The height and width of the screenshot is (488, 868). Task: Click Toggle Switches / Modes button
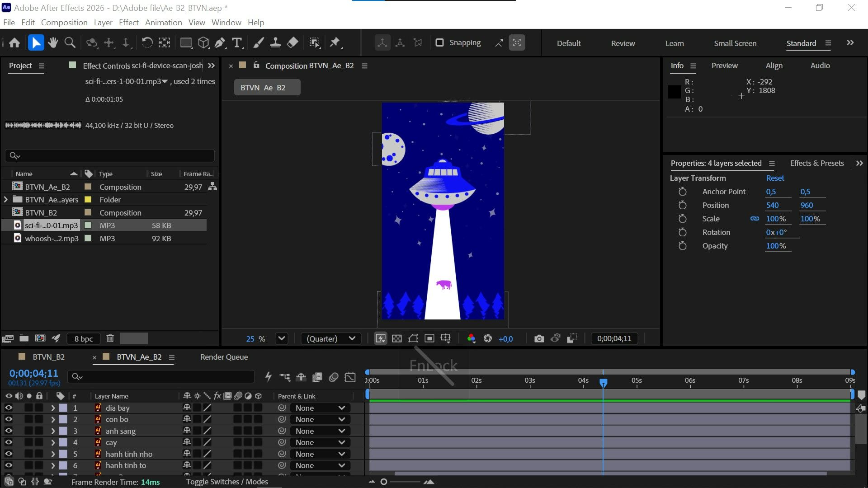click(x=227, y=482)
